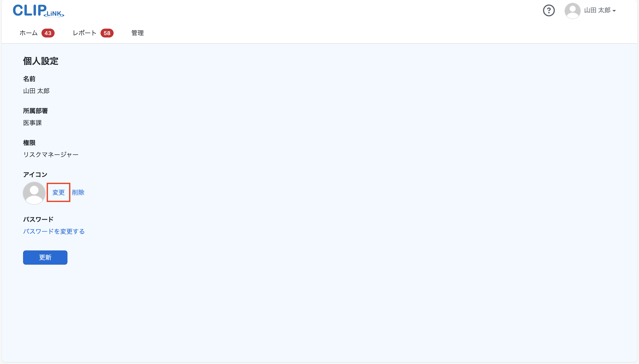Click the 個人設定 page heading

click(41, 61)
